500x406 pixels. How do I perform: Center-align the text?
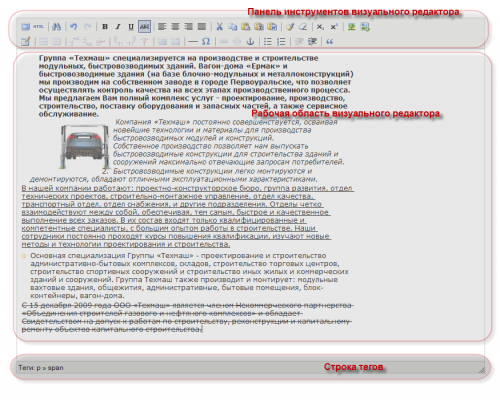(175, 27)
